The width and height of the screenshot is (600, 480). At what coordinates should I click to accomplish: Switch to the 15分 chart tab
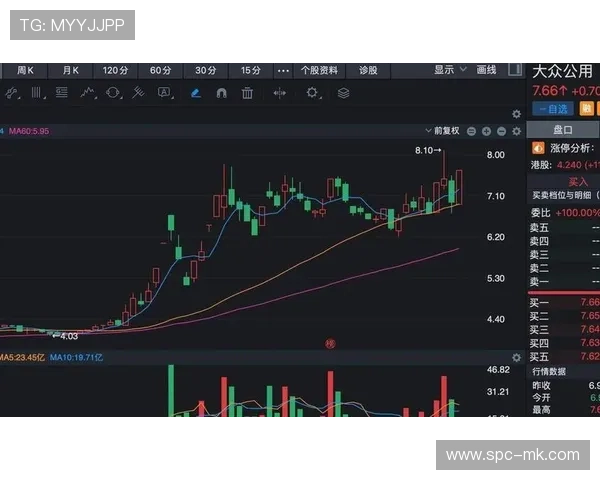pyautogui.click(x=251, y=70)
